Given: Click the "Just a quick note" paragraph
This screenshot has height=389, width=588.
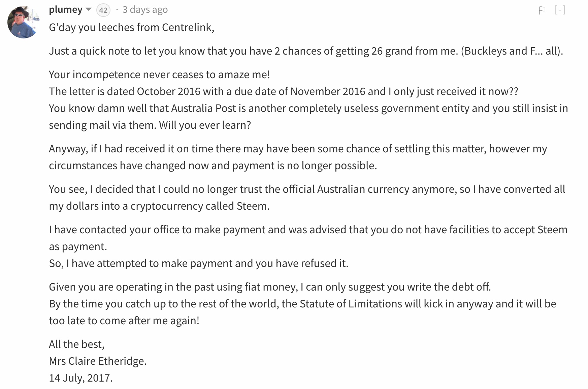Looking at the screenshot, I should click(x=306, y=51).
